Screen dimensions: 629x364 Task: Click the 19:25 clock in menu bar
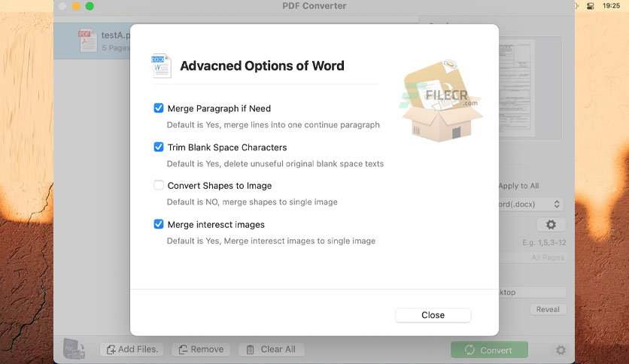(x=611, y=6)
